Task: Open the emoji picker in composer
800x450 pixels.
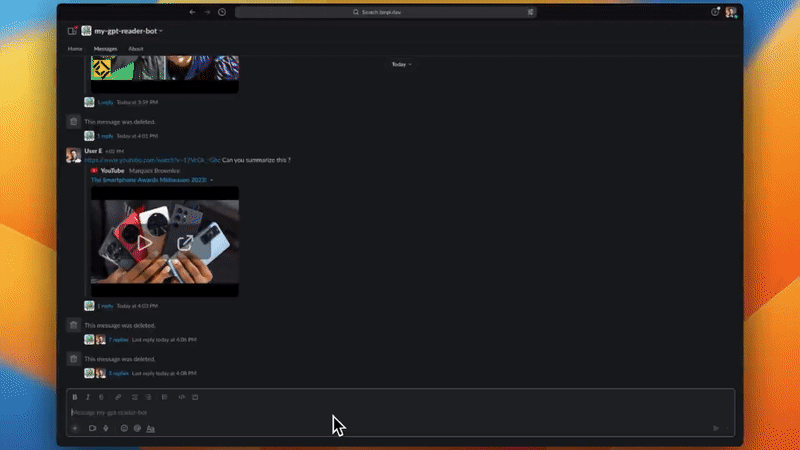Action: (124, 428)
